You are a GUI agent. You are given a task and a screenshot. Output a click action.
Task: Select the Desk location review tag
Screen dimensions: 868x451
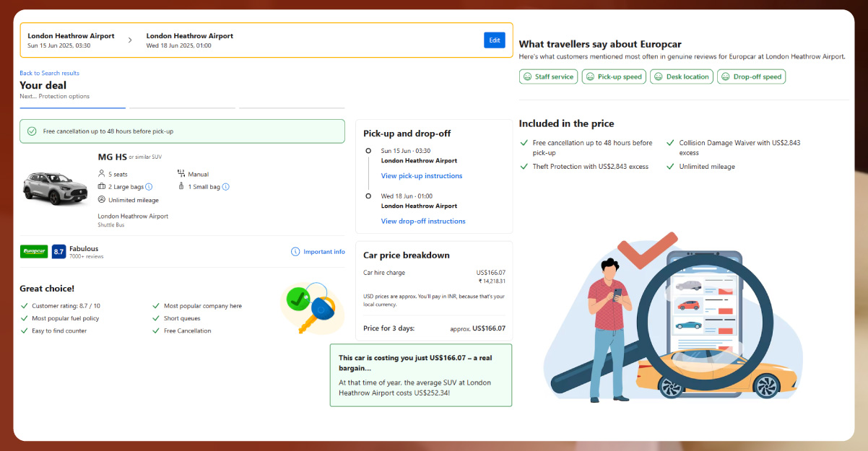[681, 76]
